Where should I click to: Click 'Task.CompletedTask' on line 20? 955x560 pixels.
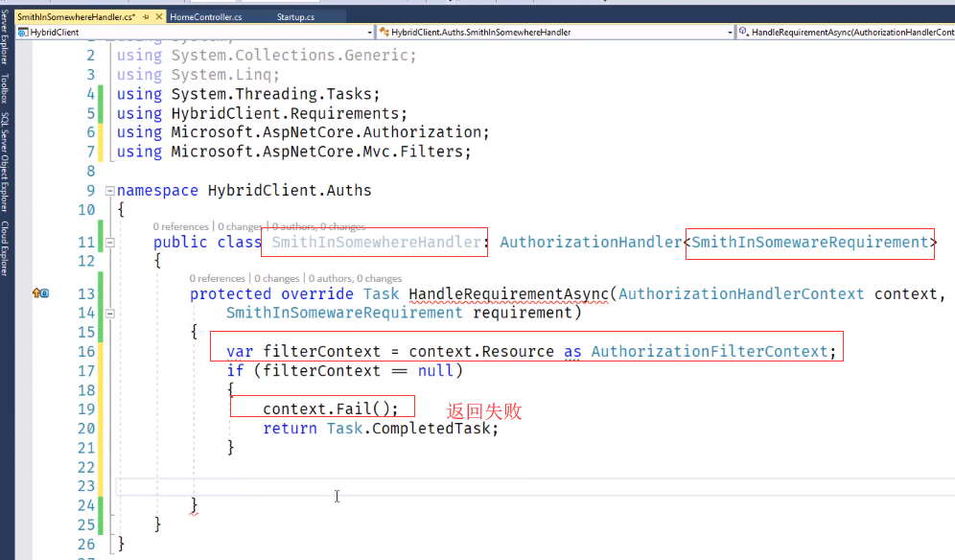408,429
